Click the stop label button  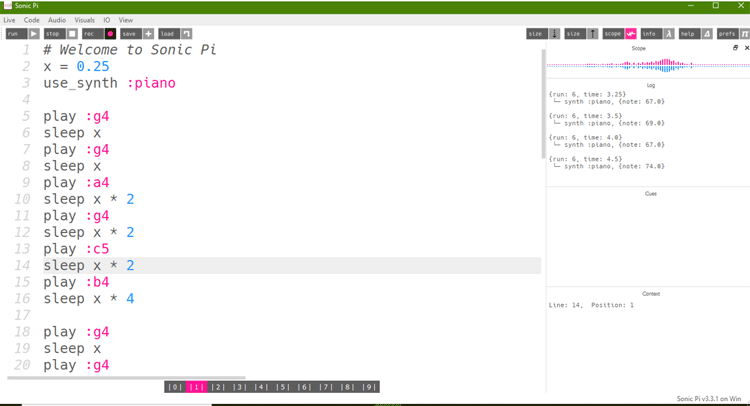(x=55, y=33)
